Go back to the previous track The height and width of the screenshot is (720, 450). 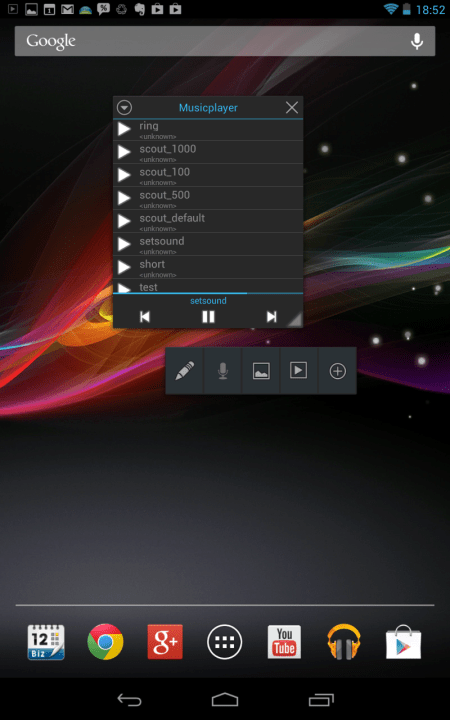(x=145, y=317)
